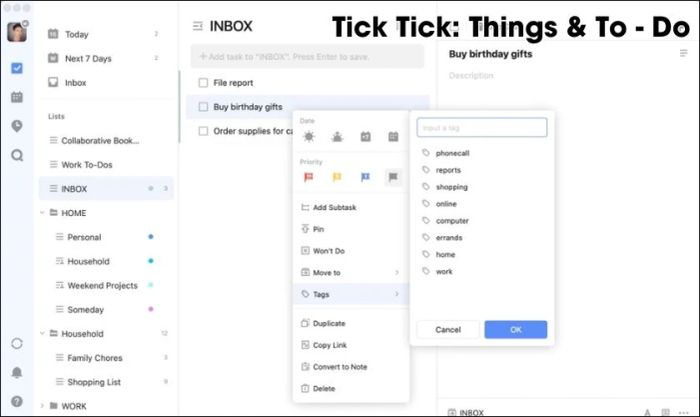This screenshot has width=700, height=417.
Task: Select no priority gray flag
Action: pyautogui.click(x=393, y=177)
